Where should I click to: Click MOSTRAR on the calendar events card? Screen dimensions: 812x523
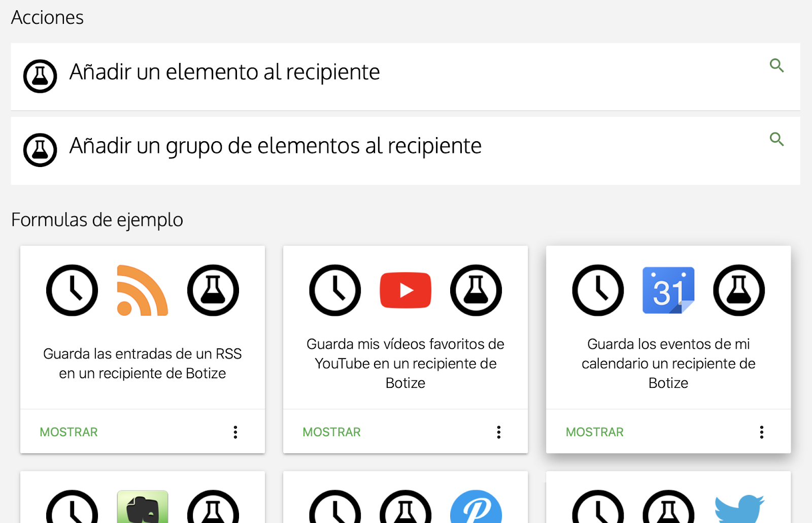pyautogui.click(x=595, y=432)
